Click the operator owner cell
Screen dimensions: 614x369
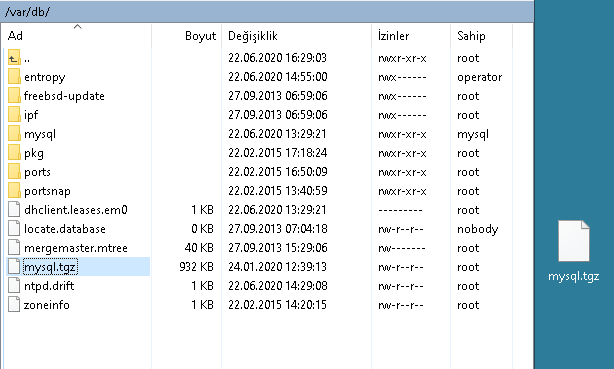(x=480, y=77)
